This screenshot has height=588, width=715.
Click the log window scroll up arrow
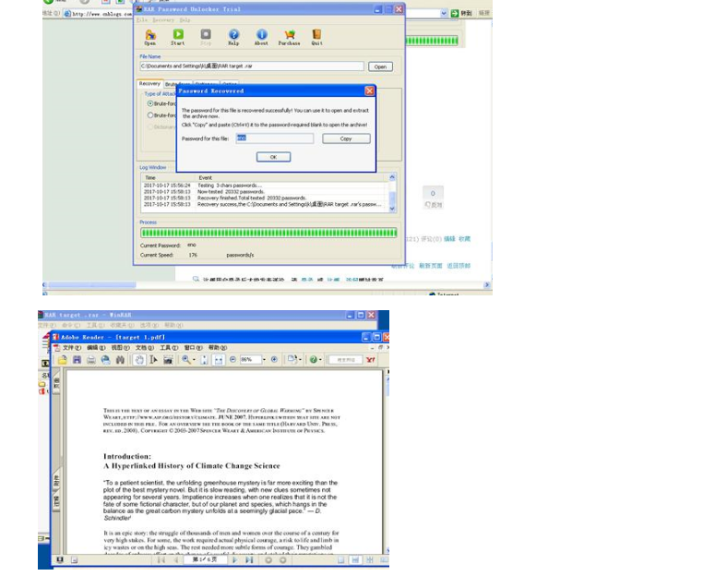(x=392, y=177)
